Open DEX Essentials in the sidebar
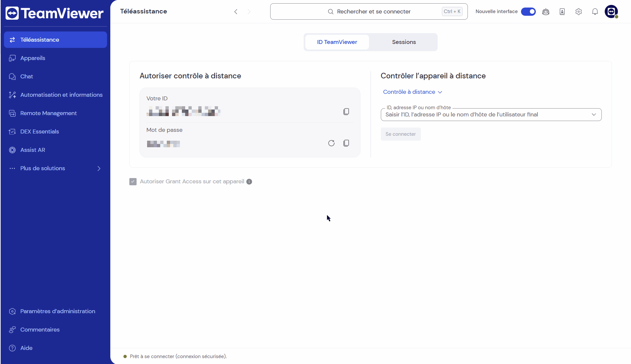 55,131
